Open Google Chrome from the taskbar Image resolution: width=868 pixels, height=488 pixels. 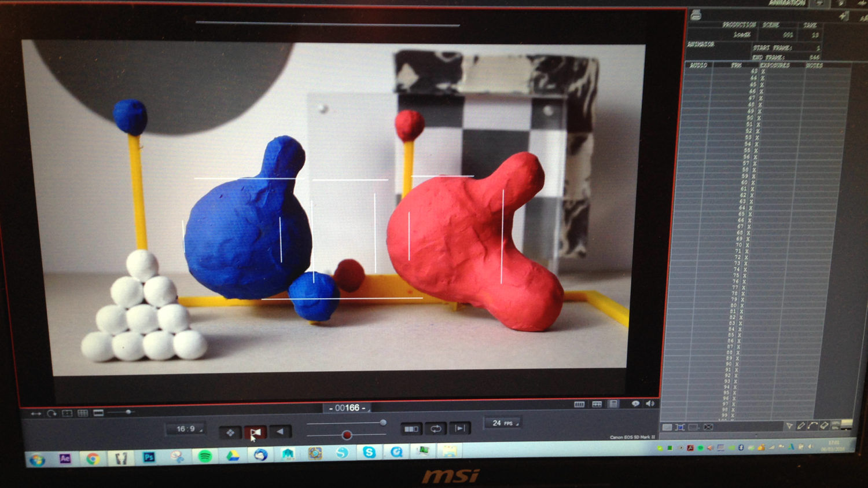pos(93,458)
